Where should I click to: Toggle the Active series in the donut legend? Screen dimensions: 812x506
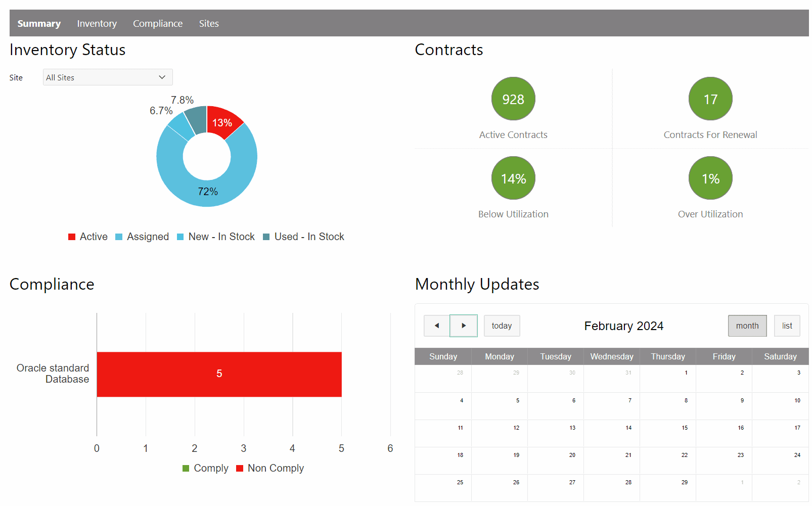point(71,237)
